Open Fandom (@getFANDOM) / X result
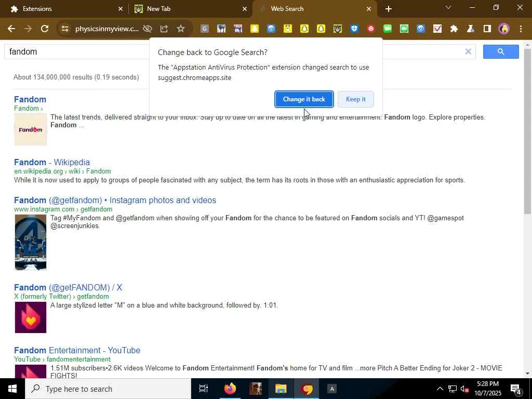This screenshot has width=532, height=399. (x=68, y=287)
